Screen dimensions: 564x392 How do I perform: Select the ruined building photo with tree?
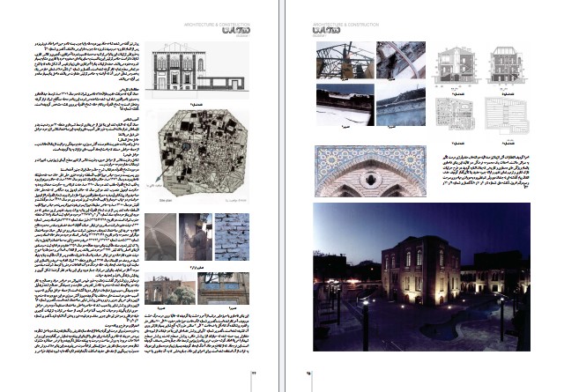170,288
